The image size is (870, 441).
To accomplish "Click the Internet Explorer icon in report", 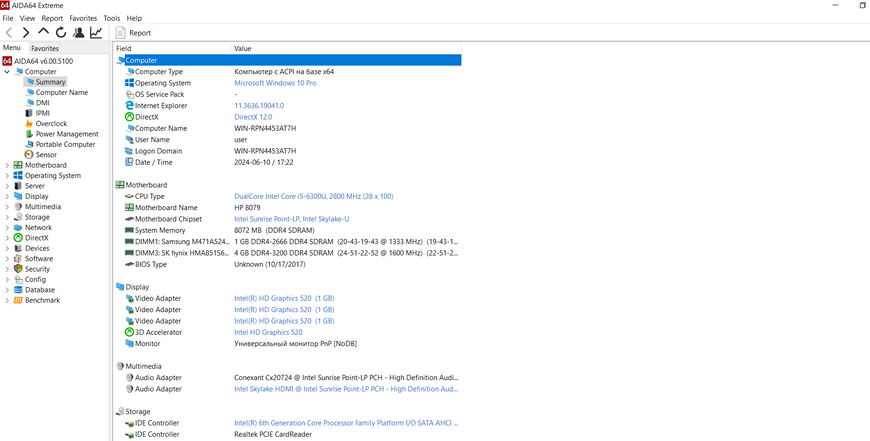I will click(x=129, y=105).
